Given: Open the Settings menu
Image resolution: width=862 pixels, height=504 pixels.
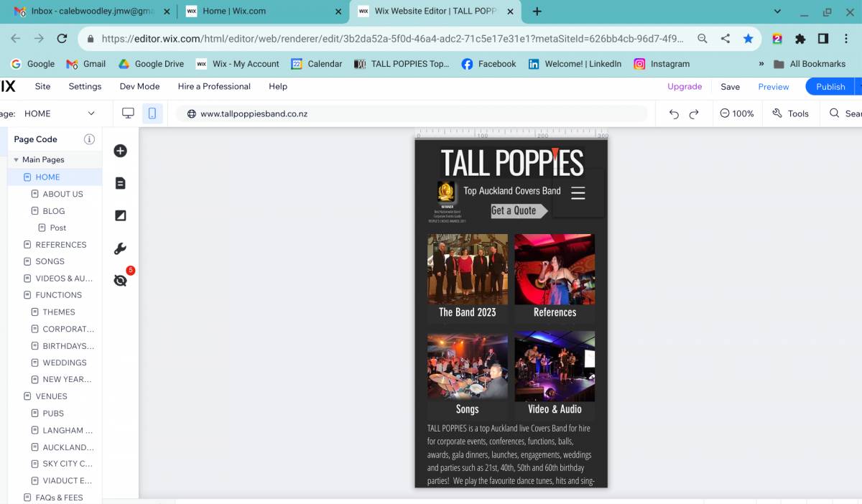Looking at the screenshot, I should (x=85, y=86).
